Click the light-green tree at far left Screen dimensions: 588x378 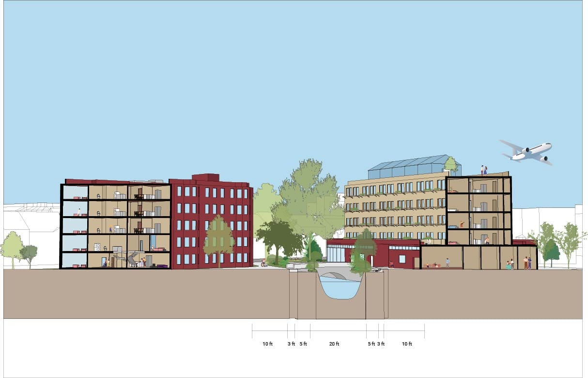12,248
